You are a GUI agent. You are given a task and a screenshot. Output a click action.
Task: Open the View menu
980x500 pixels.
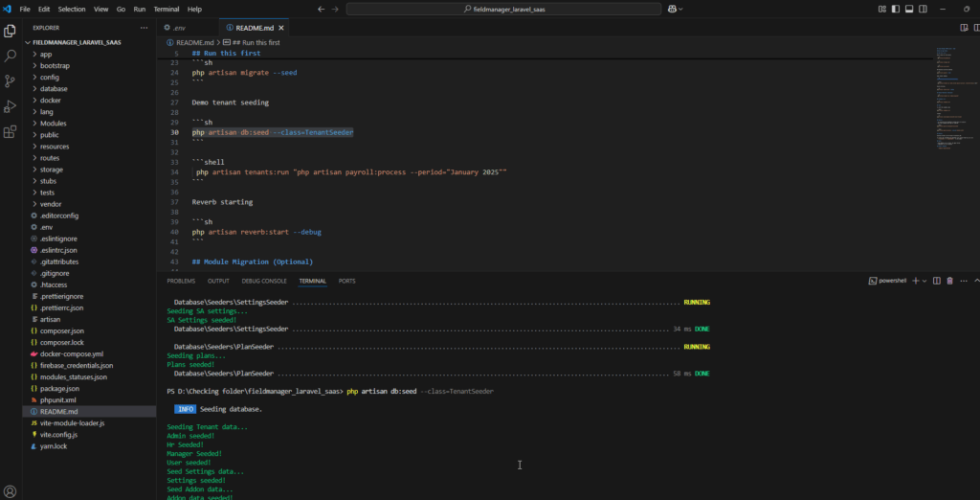[x=100, y=10]
